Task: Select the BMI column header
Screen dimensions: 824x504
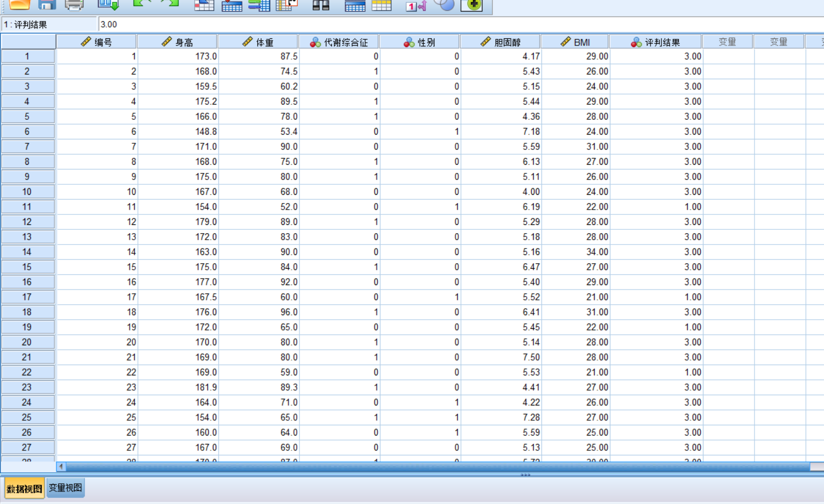Action: coord(575,42)
